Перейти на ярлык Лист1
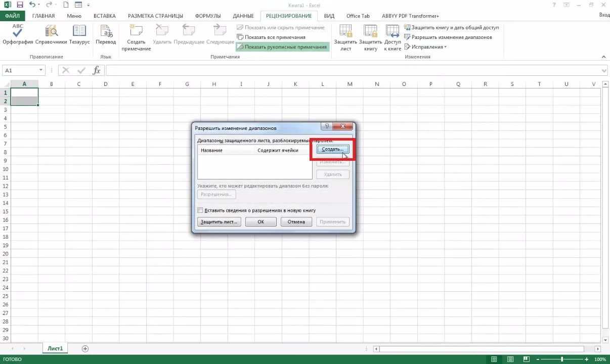Viewport: 610px width, 364px height. click(x=55, y=348)
